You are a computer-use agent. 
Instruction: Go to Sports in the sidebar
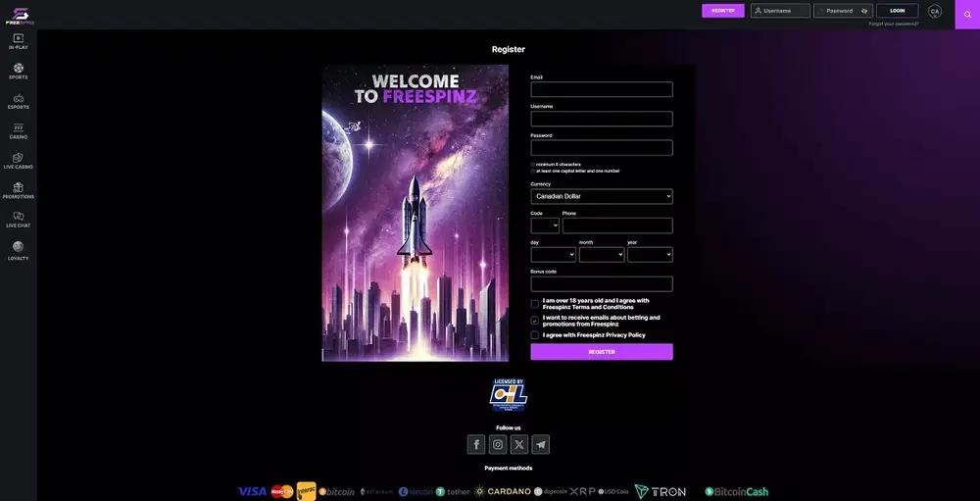tap(18, 72)
